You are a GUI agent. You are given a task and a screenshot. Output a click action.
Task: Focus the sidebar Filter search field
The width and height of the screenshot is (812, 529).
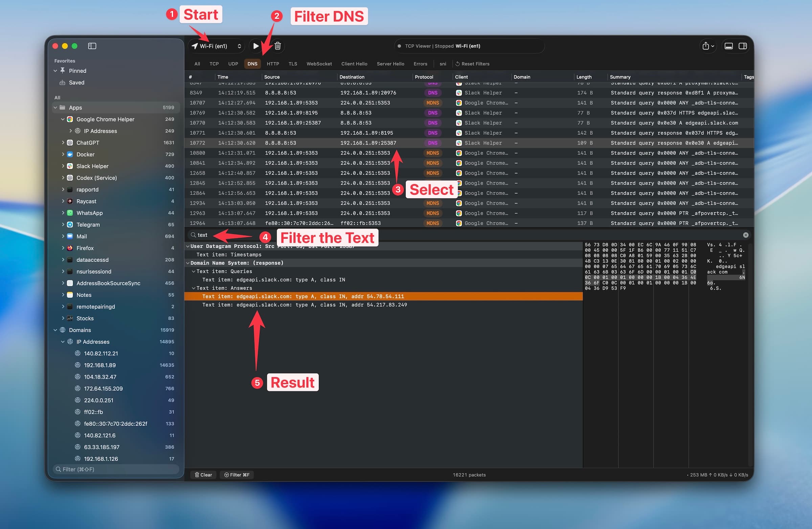[116, 470]
